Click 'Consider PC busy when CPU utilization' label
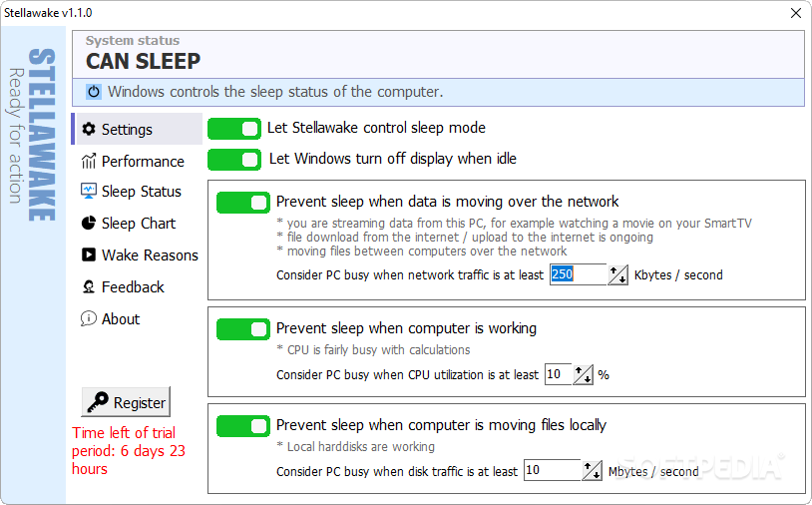 coord(408,375)
